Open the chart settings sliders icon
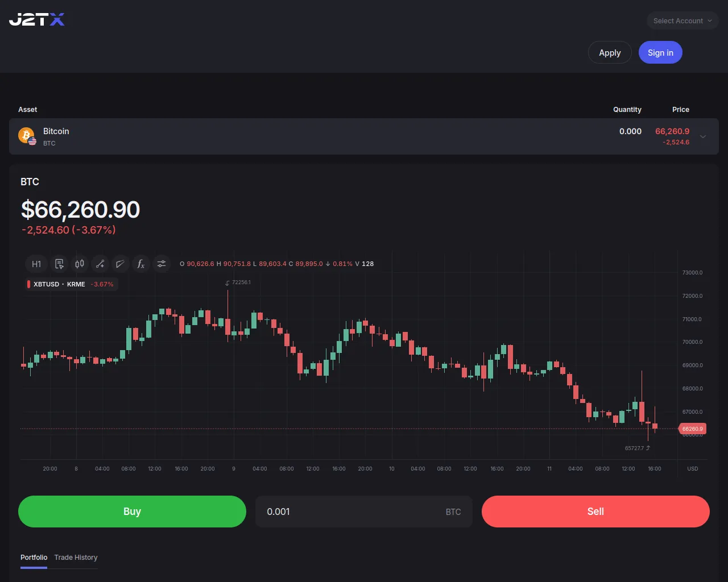 click(x=162, y=264)
